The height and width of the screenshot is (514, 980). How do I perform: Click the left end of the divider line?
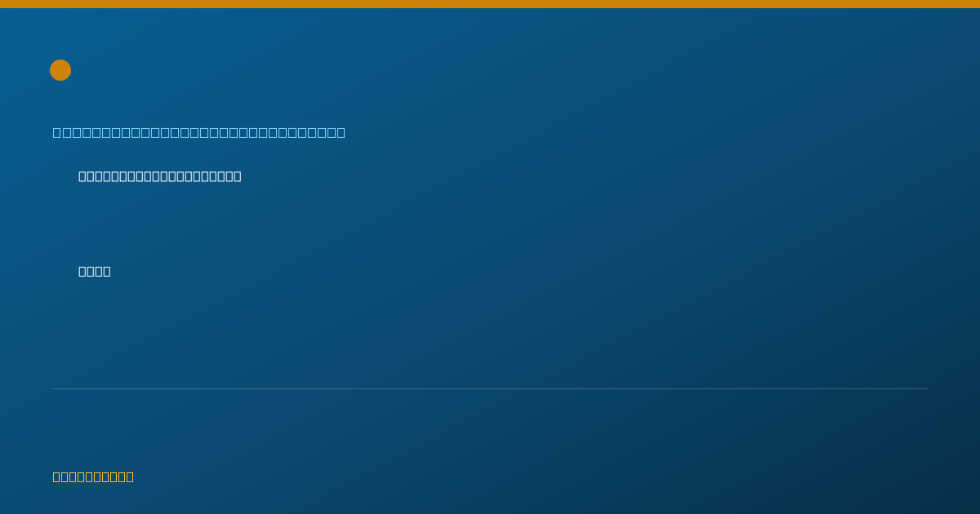(54, 388)
